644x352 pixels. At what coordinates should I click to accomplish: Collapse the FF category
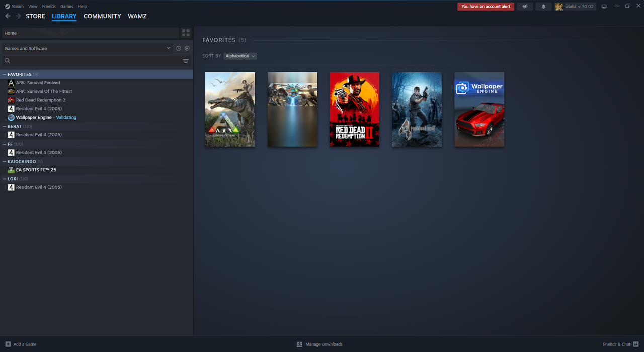coord(5,144)
